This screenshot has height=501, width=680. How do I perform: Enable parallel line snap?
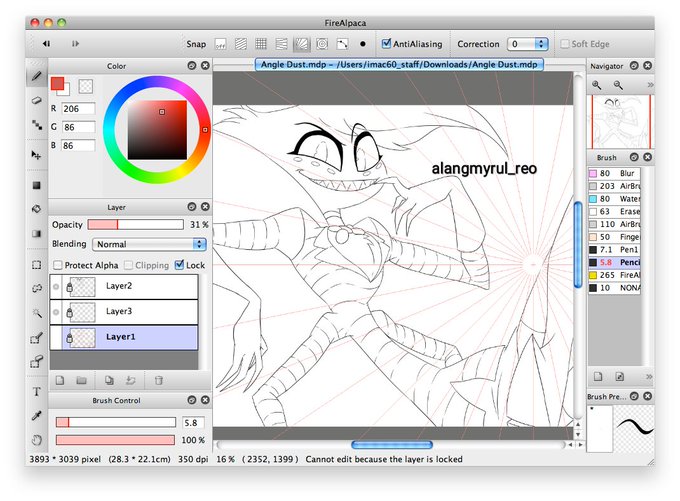point(241,44)
